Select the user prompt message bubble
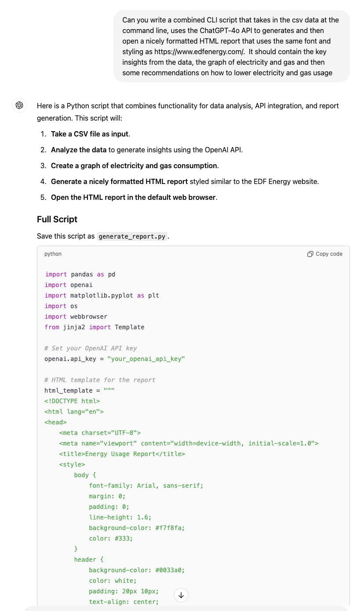Screen dimensions: 364x611 [x=232, y=46]
